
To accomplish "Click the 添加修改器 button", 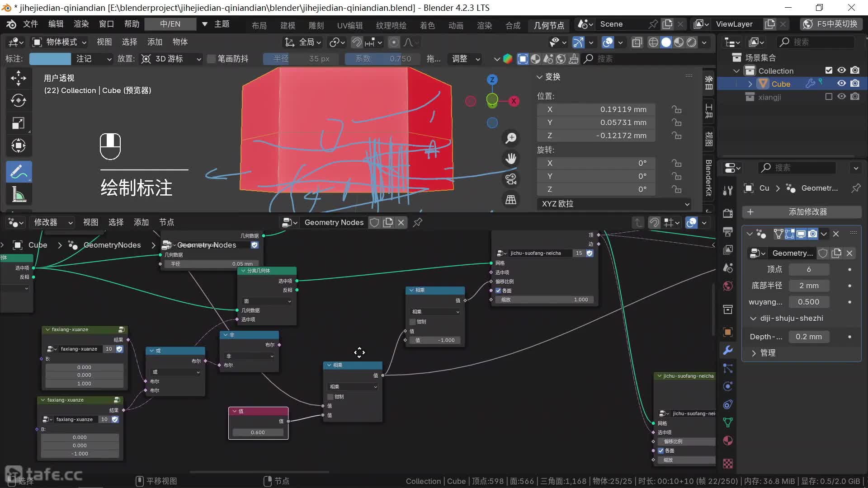I will coord(802,212).
